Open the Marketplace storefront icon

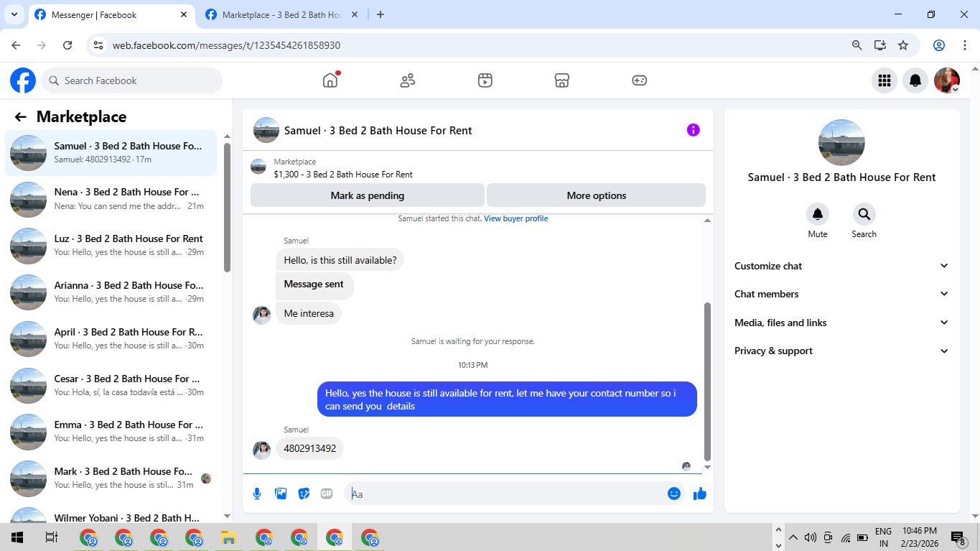click(x=562, y=80)
